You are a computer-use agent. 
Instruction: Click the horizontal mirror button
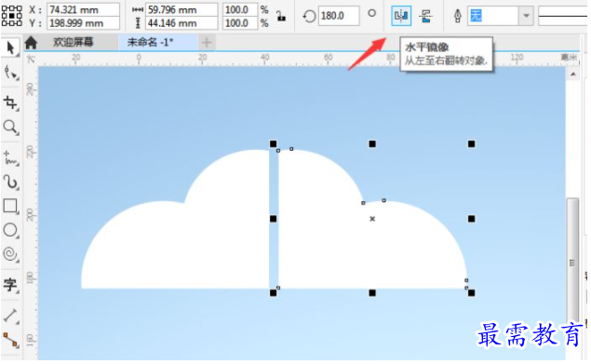coord(401,16)
